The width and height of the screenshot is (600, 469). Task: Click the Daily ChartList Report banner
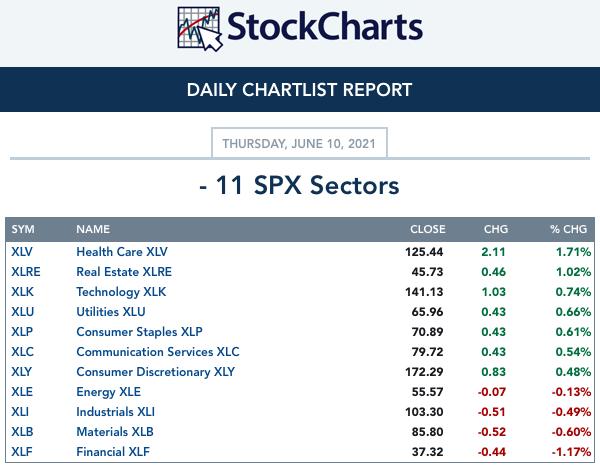[300, 90]
